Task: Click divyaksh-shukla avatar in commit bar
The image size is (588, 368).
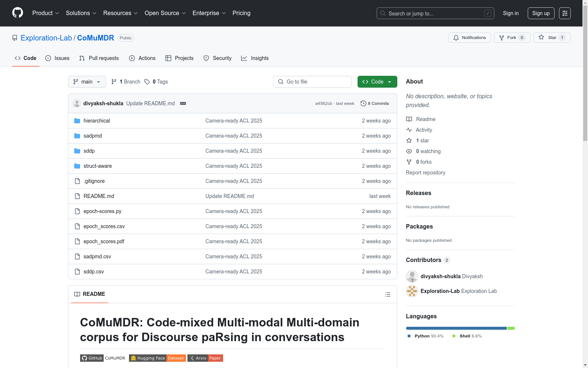Action: pyautogui.click(x=77, y=103)
